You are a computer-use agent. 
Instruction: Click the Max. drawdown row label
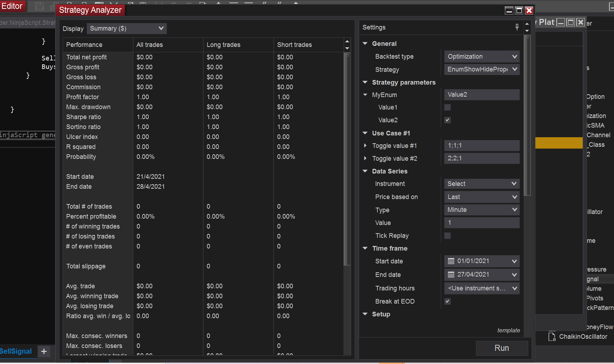coord(88,107)
